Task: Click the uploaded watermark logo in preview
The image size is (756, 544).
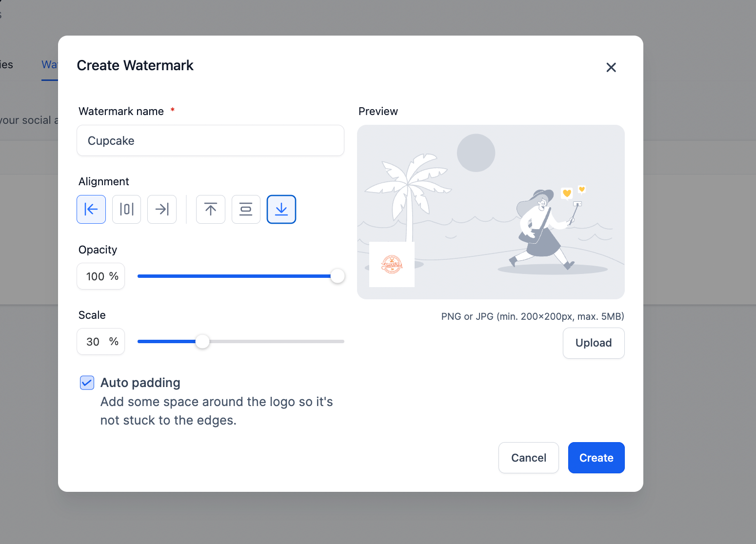Action: click(392, 264)
